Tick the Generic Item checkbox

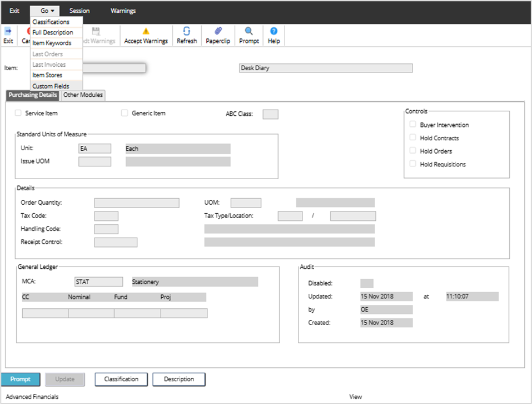coord(125,113)
